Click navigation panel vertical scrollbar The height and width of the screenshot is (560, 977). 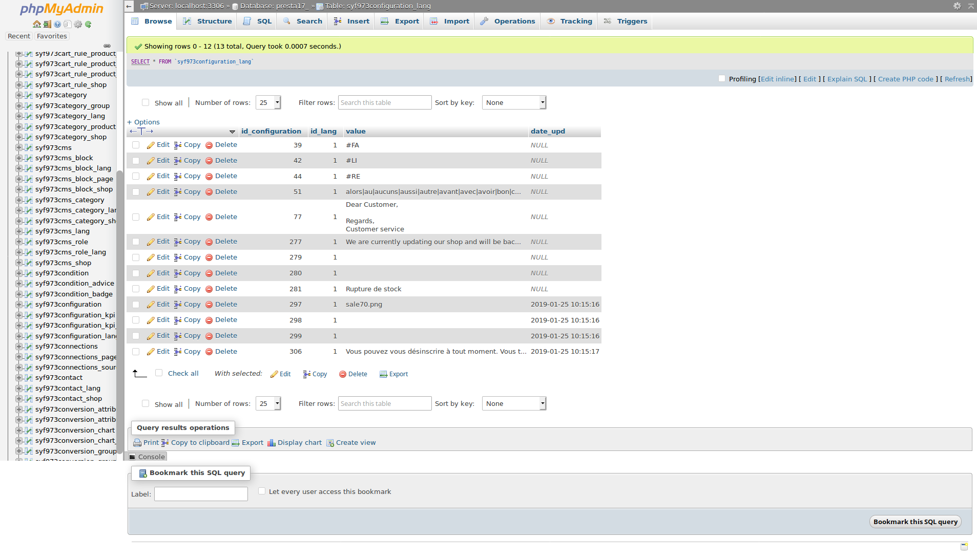120,312
